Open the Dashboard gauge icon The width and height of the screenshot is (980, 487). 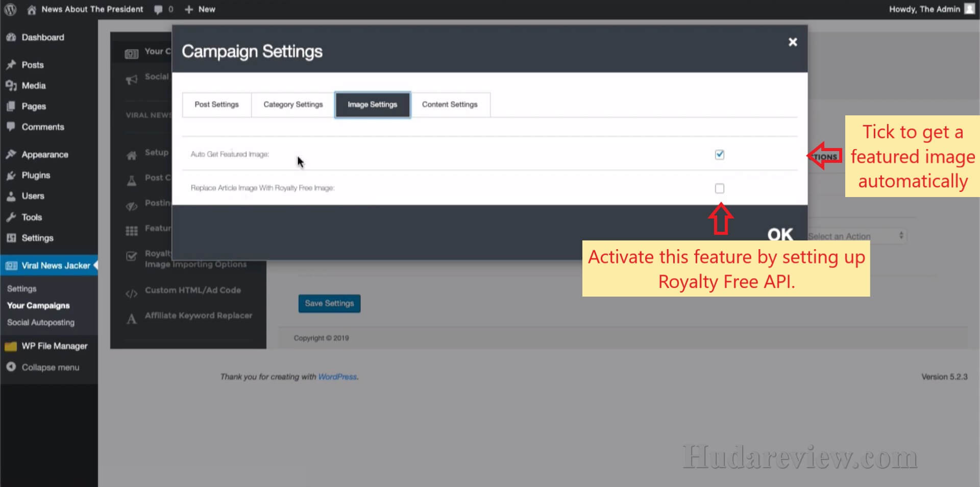11,37
